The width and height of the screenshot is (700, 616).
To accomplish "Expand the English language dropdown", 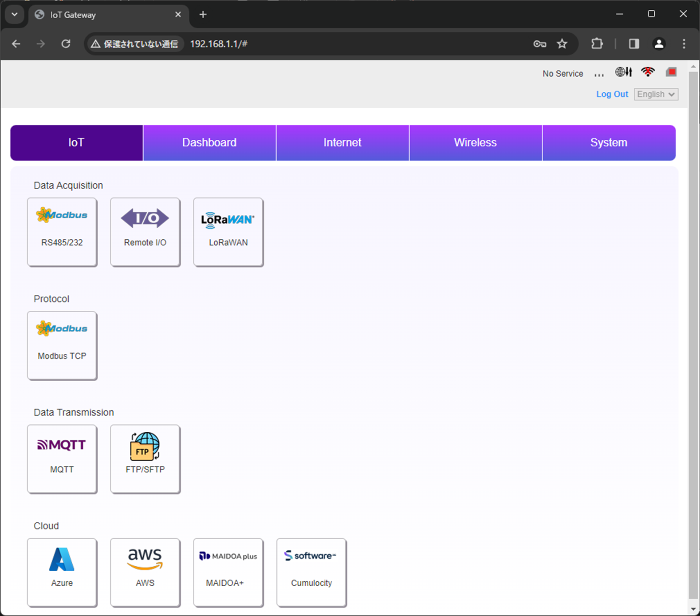I will click(656, 94).
